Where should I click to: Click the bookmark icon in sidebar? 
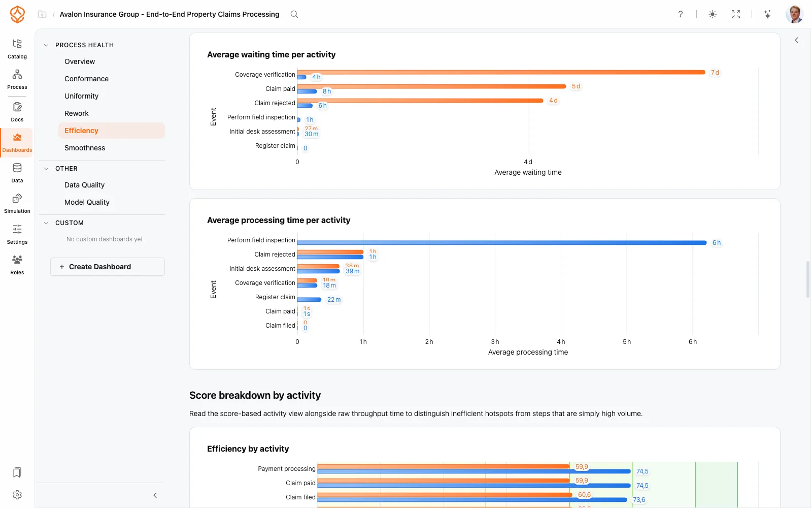pos(17,472)
